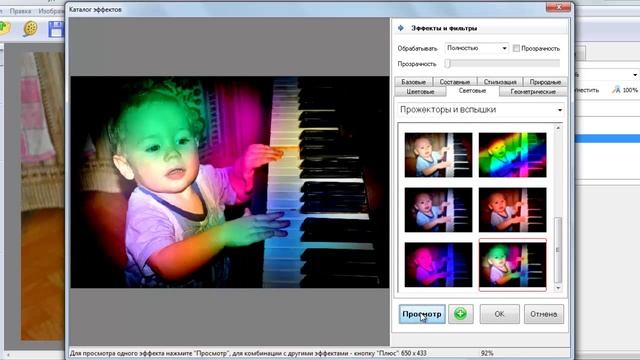Adjust the Прозрачность slider handle

[447, 64]
